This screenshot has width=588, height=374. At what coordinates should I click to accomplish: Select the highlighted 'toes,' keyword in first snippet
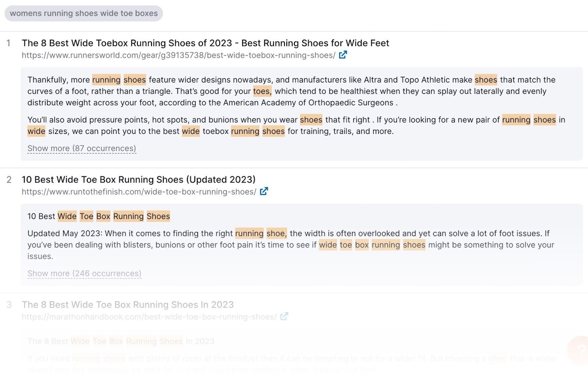(x=261, y=91)
